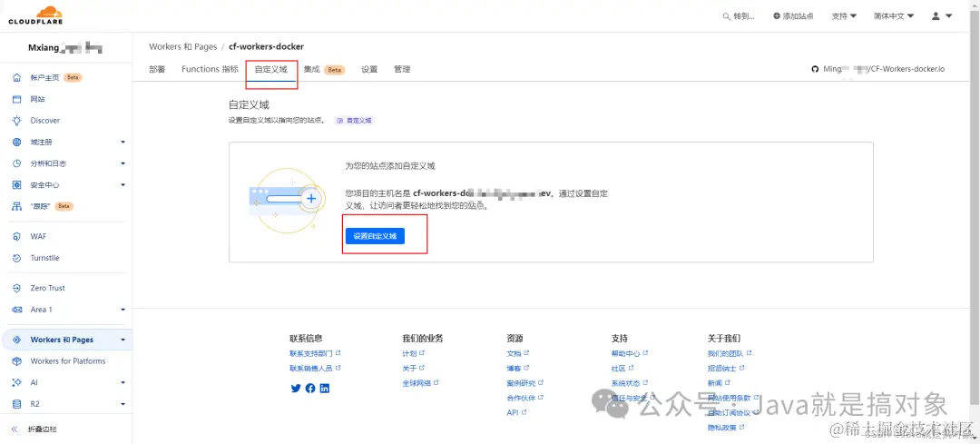The width and height of the screenshot is (980, 444).
Task: Click the Area 1 mail icon
Action: click(x=17, y=310)
